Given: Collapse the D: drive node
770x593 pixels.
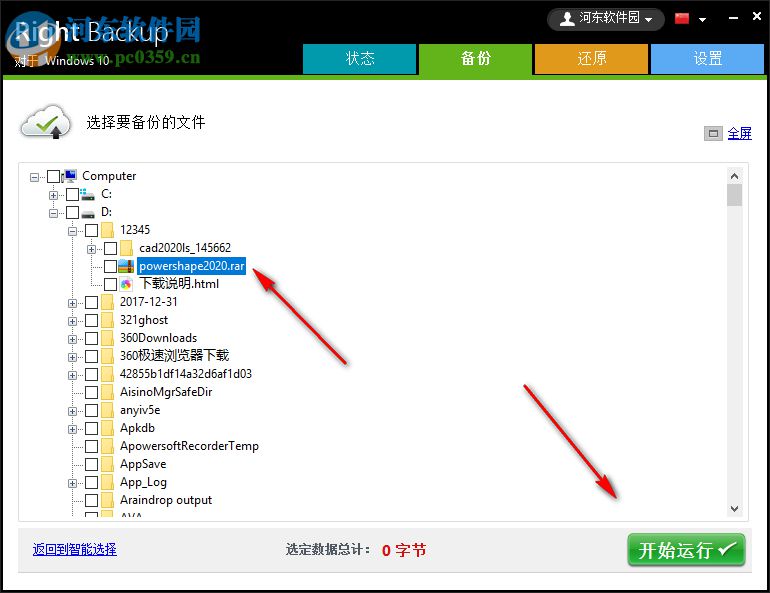Looking at the screenshot, I should pyautogui.click(x=53, y=213).
